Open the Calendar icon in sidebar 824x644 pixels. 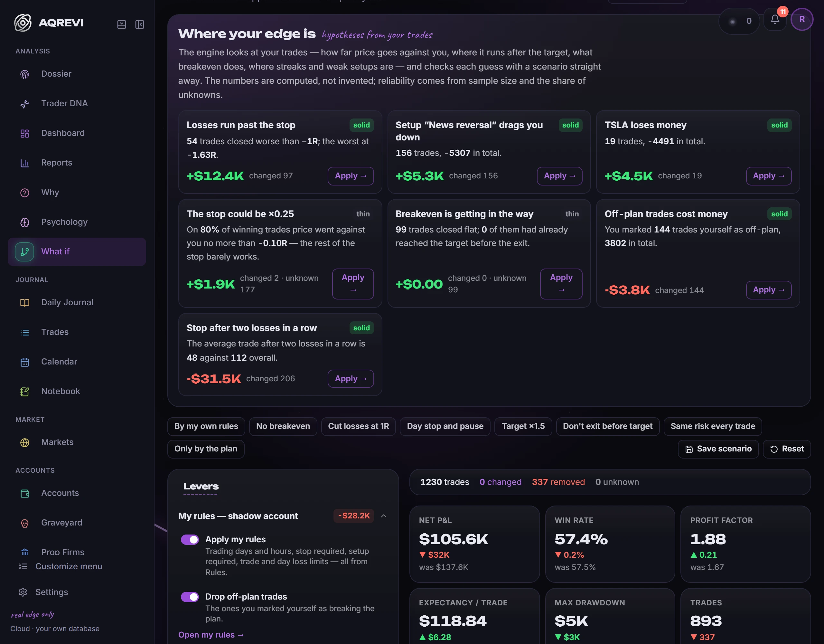(24, 362)
